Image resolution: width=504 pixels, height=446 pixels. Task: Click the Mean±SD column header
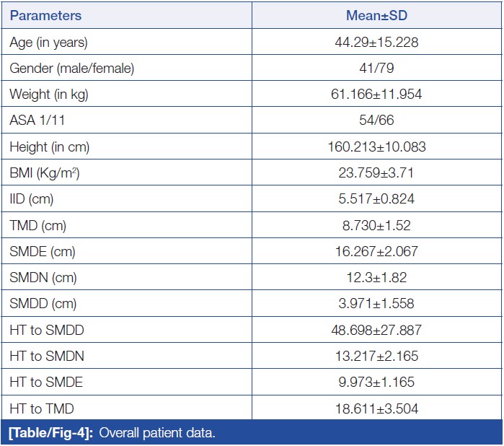(x=376, y=15)
